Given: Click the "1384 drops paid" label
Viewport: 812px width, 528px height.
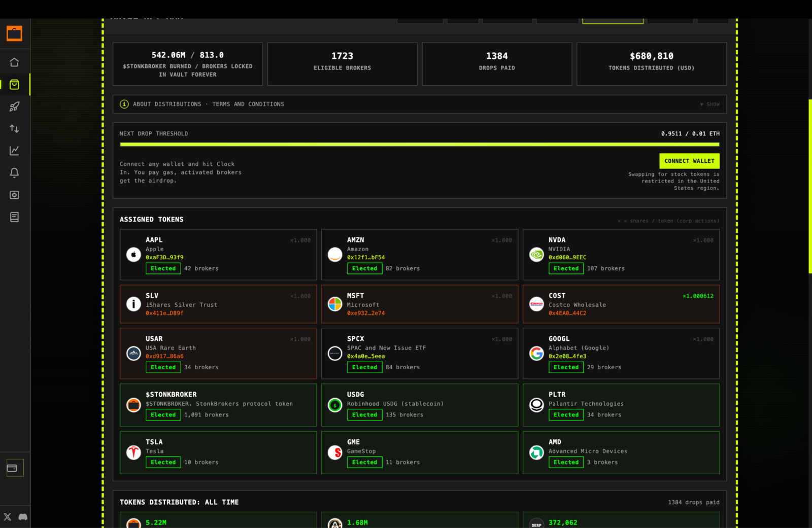Looking at the screenshot, I should (x=694, y=503).
